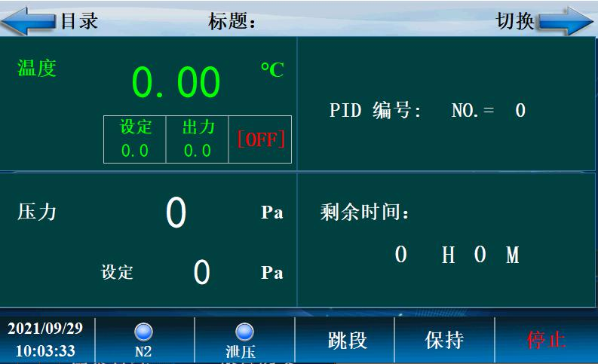The height and width of the screenshot is (364, 598).
Task: Edit the temperature 设定 value field
Action: tap(135, 151)
